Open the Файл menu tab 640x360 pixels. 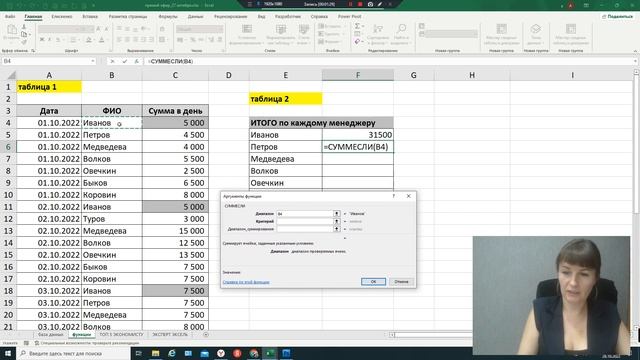pos(10,16)
